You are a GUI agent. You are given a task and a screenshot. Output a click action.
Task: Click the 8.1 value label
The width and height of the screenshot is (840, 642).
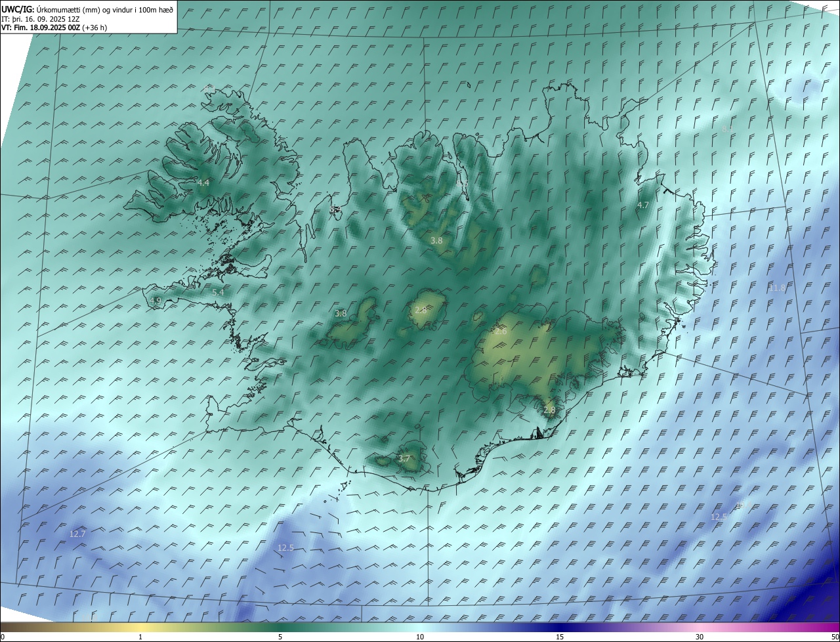point(727,129)
